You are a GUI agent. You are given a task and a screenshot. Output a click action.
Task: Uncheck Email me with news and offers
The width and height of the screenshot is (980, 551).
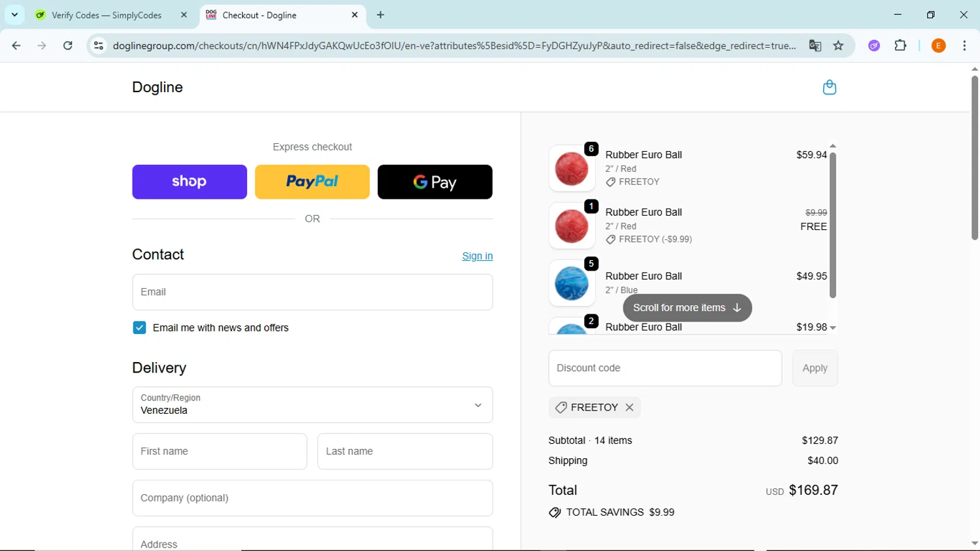(139, 327)
